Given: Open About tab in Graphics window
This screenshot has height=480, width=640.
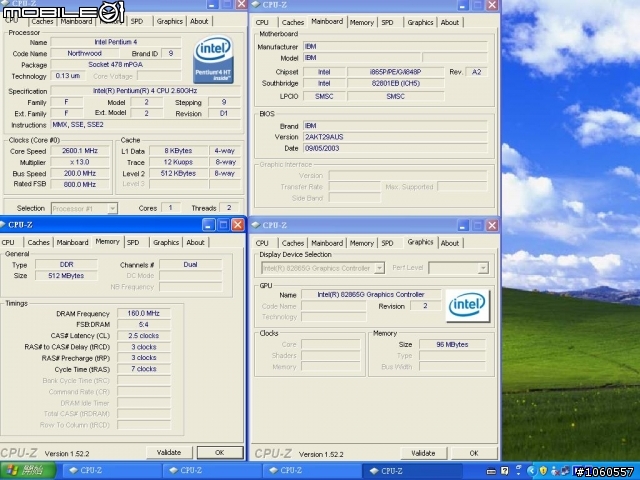Looking at the screenshot, I should pos(450,243).
